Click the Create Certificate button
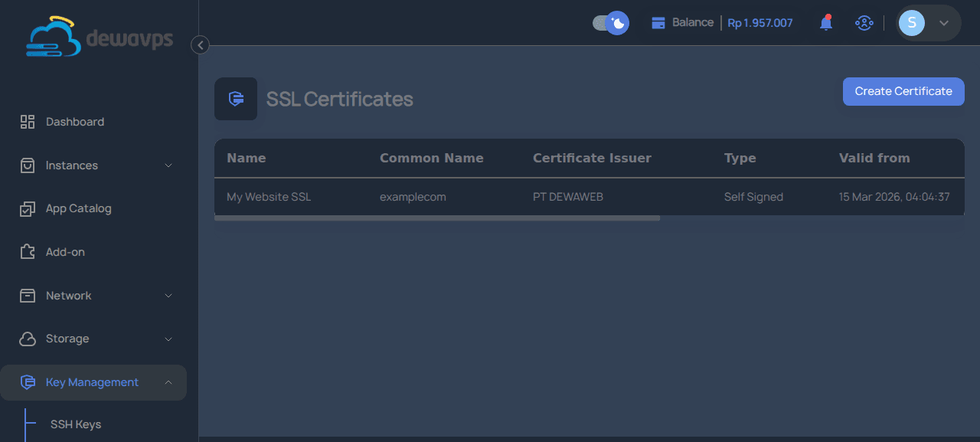This screenshot has height=442, width=980. point(903,91)
